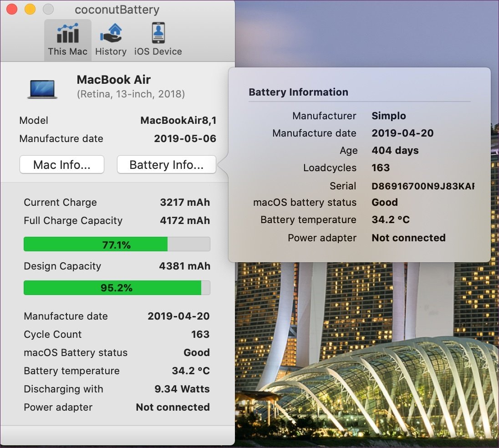
Task: Click the 4172 mAh full charge capacity value
Action: [x=185, y=221]
